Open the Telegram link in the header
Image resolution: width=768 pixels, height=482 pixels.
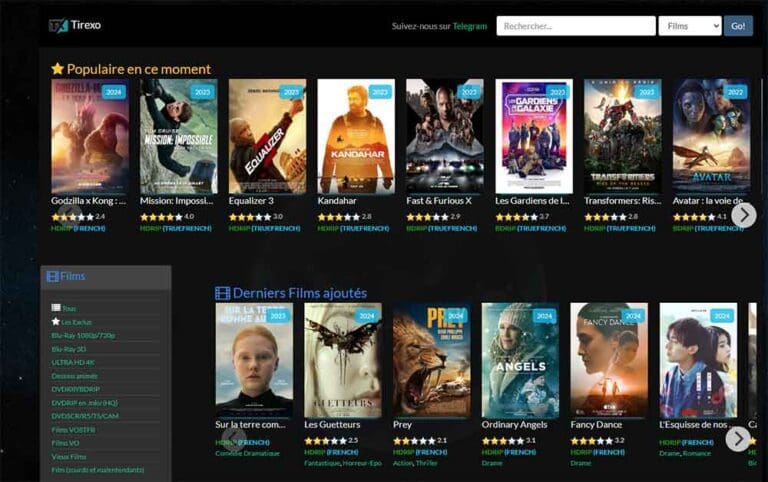(x=470, y=26)
